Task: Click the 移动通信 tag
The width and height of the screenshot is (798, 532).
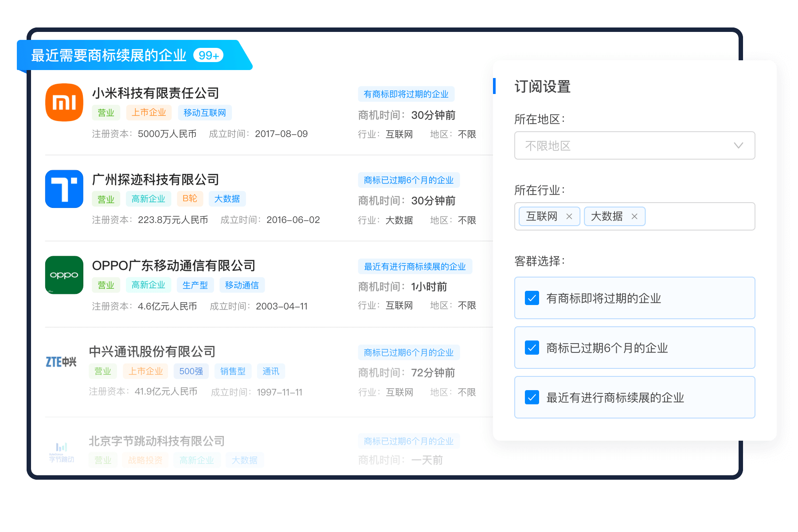Action: (242, 285)
